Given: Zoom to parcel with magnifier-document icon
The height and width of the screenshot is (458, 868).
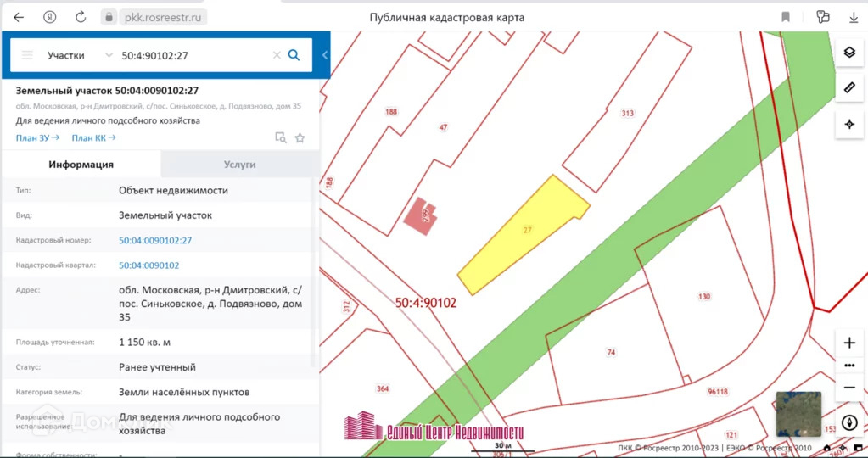Looking at the screenshot, I should click(x=281, y=137).
